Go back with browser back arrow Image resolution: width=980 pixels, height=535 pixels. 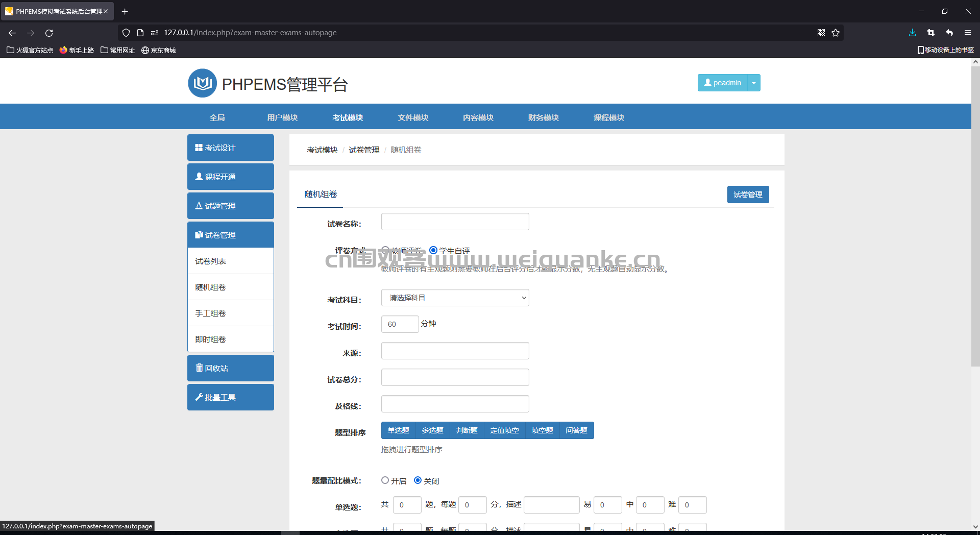point(12,33)
